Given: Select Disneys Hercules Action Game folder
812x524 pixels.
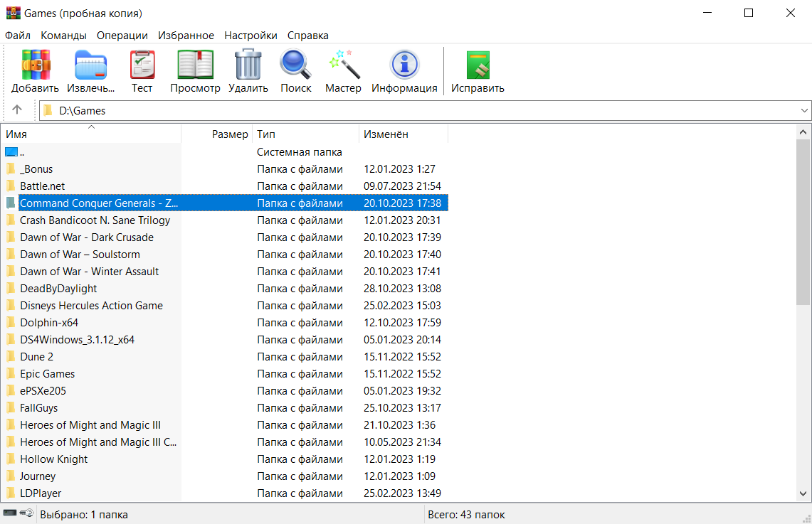Looking at the screenshot, I should pos(92,306).
